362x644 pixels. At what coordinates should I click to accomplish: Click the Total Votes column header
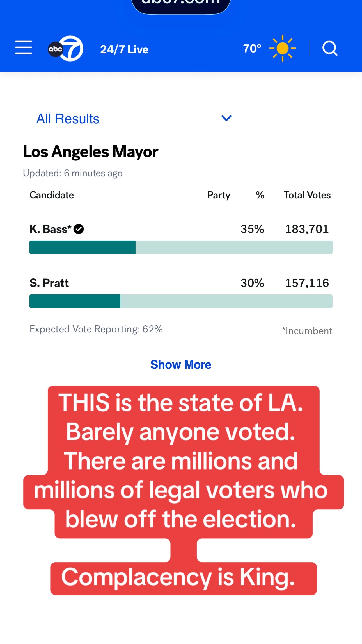[x=307, y=195]
